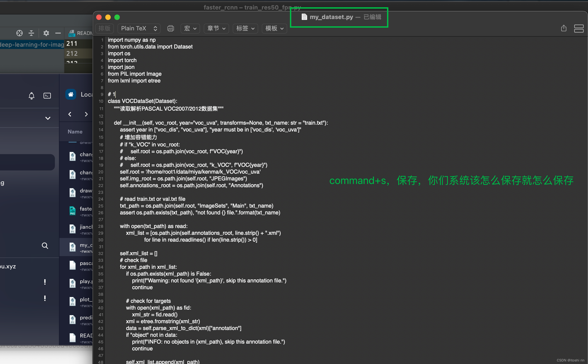The width and height of the screenshot is (588, 364).
Task: Click the '# 1' comment line
Action: [112, 94]
